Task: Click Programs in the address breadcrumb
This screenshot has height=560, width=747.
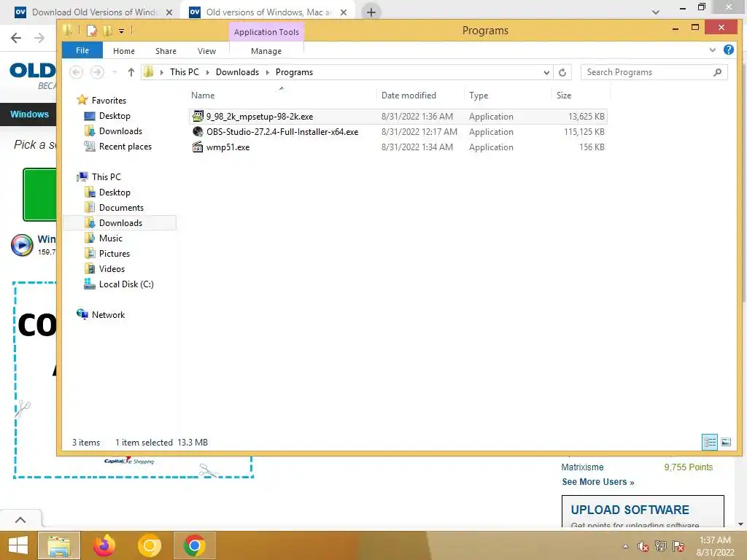Action: [294, 72]
